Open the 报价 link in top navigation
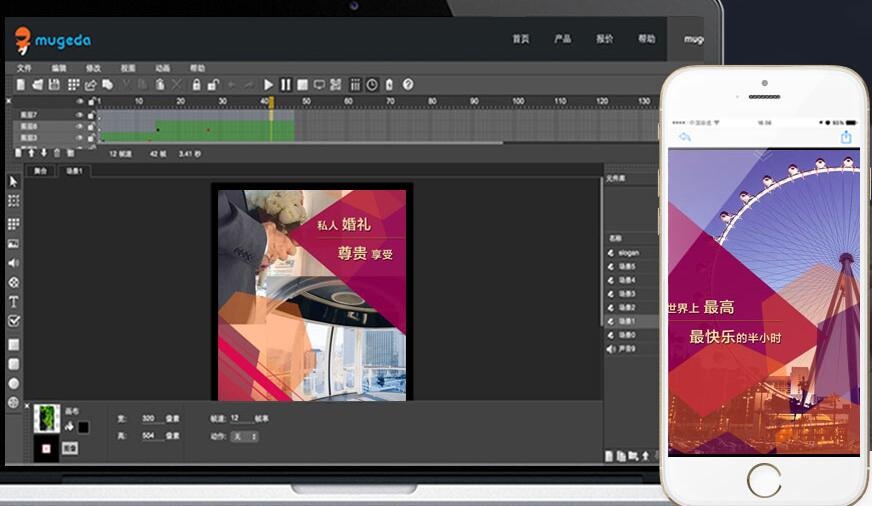This screenshot has height=506, width=872. [x=605, y=39]
